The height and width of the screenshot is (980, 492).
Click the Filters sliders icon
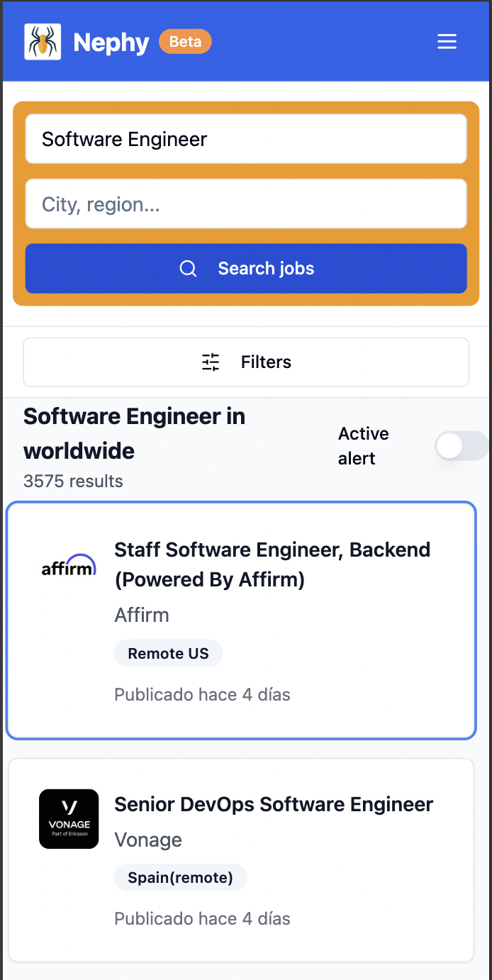[211, 362]
